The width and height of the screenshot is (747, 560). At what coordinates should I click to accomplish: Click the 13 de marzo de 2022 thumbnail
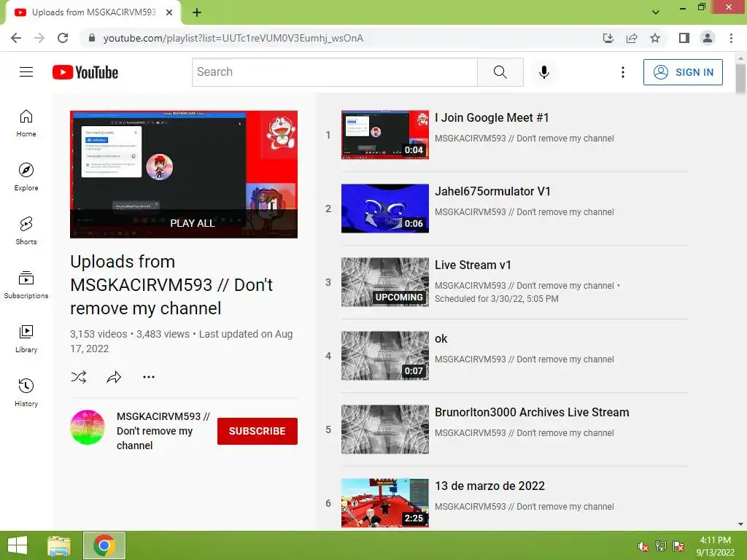(x=385, y=503)
